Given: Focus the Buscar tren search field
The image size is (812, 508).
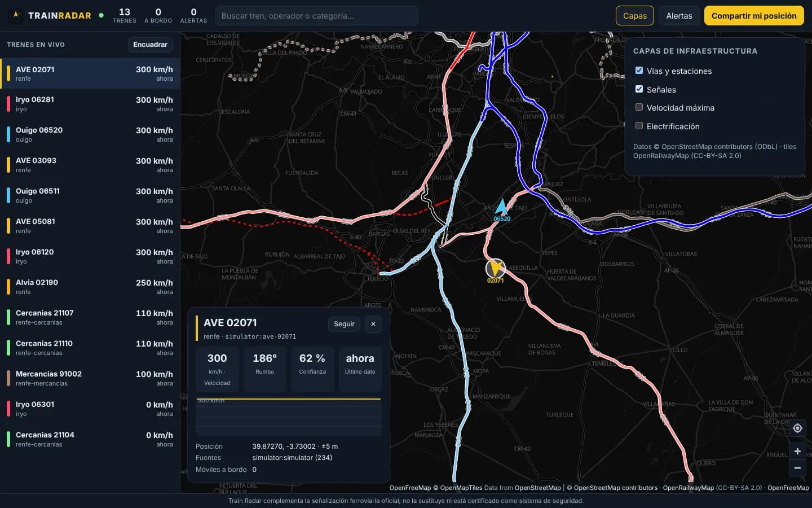Looking at the screenshot, I should 317,16.
